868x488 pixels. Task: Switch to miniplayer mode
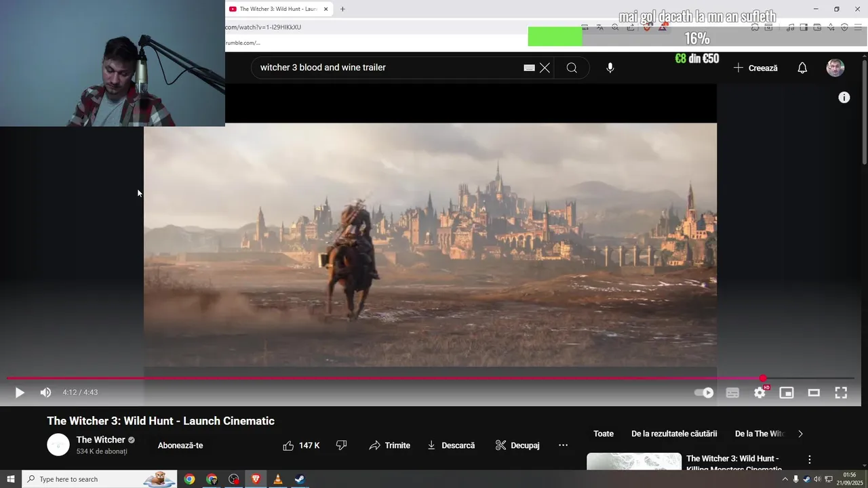(x=787, y=392)
